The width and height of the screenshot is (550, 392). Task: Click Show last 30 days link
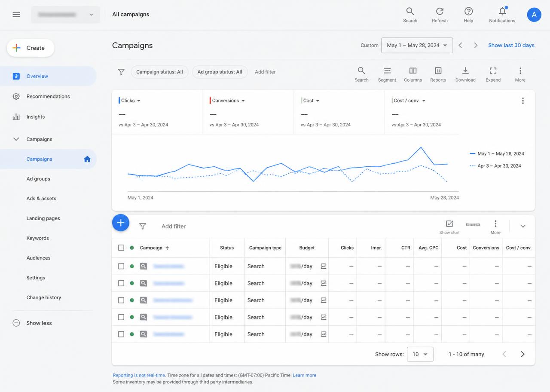511,45
